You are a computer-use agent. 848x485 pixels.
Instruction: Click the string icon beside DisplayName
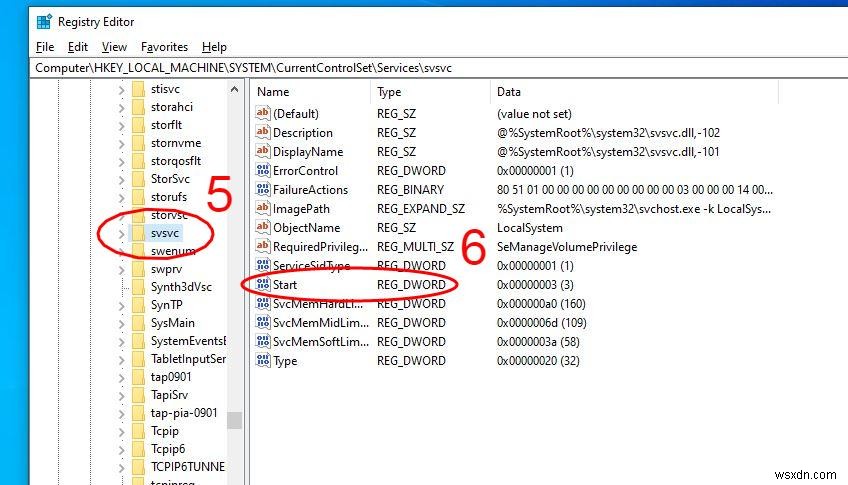tap(263, 151)
